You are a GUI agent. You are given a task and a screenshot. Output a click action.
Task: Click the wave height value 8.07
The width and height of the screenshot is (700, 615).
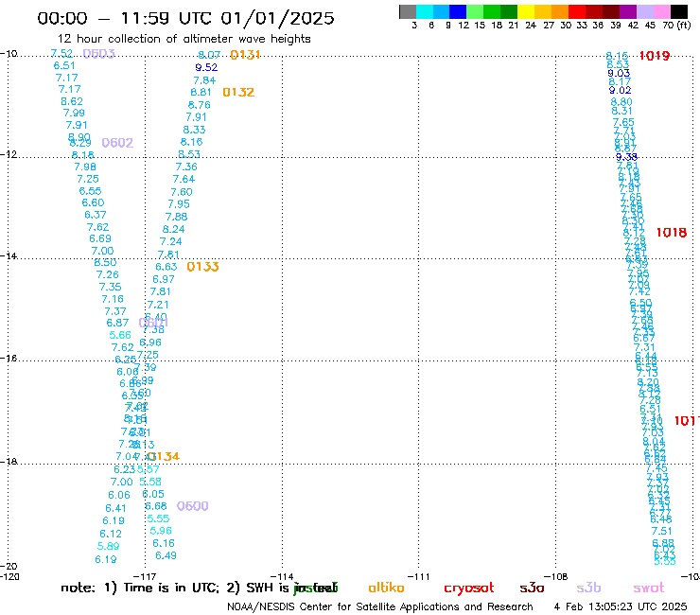coord(209,55)
